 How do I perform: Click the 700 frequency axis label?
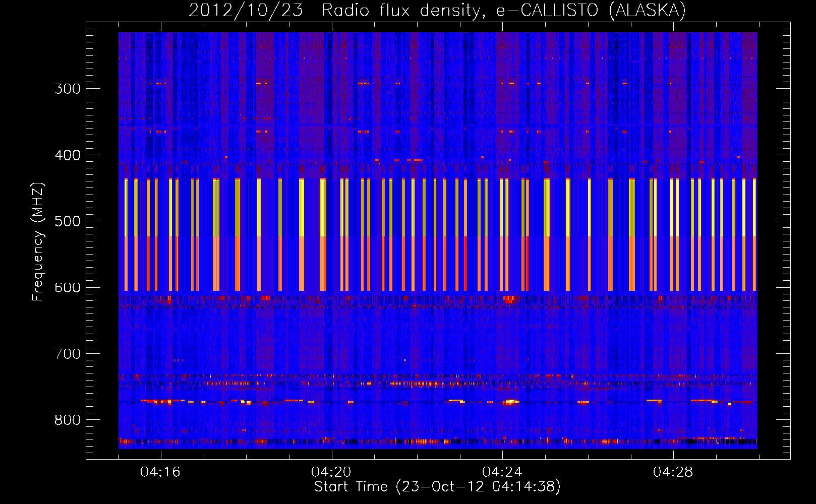(x=68, y=354)
